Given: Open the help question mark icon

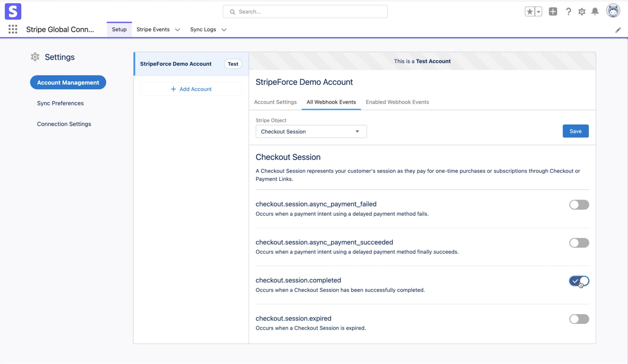Looking at the screenshot, I should (568, 11).
